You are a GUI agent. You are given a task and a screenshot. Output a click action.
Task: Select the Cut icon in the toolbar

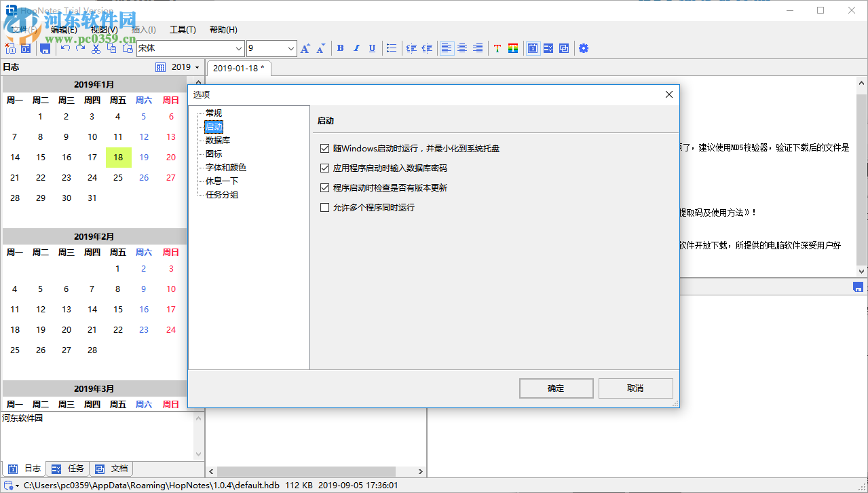(x=95, y=48)
